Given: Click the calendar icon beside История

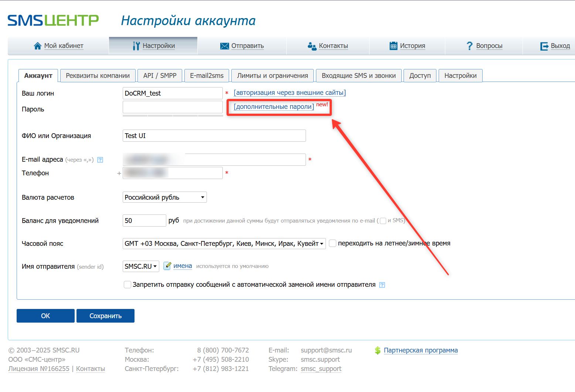Looking at the screenshot, I should [393, 46].
